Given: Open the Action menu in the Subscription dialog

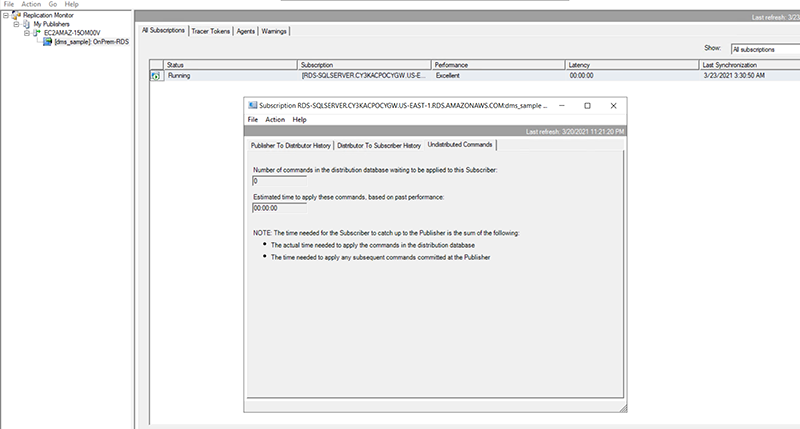Looking at the screenshot, I should coord(274,119).
